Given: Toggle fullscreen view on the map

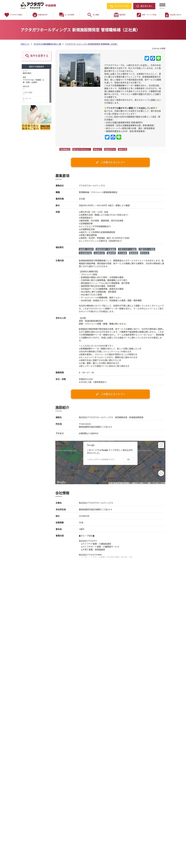Looking at the screenshot, I should [x=161, y=445].
